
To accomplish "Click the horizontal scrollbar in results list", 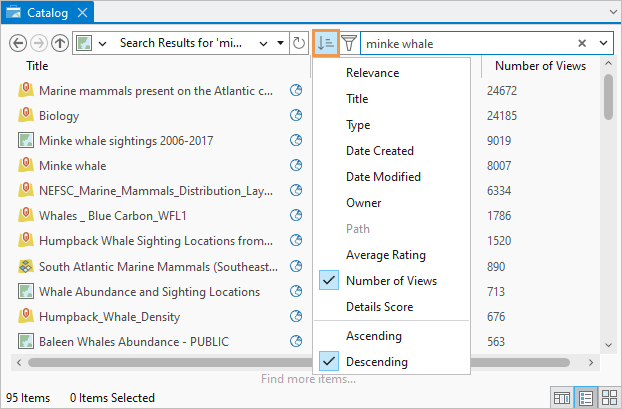I will pyautogui.click(x=160, y=362).
